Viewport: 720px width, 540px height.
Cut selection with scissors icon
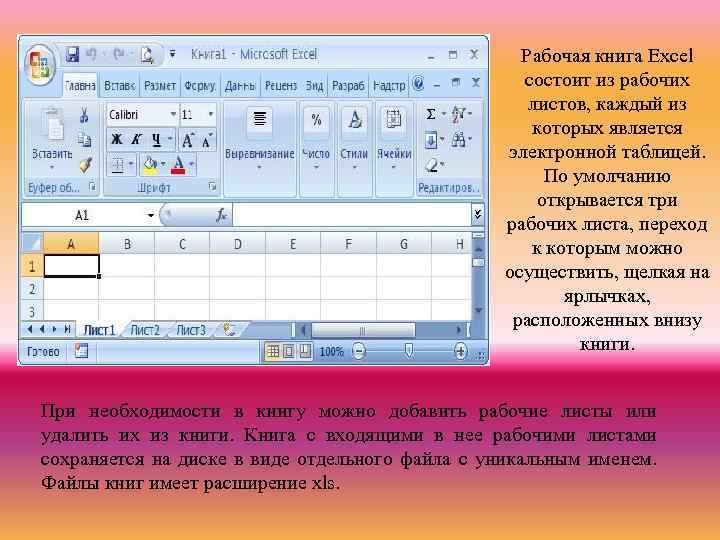[84, 114]
